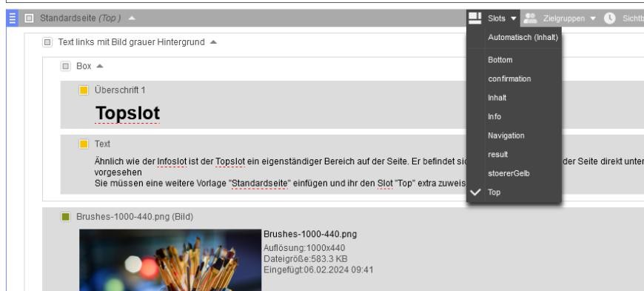Open the Zielgruppen dropdown

[x=593, y=19]
